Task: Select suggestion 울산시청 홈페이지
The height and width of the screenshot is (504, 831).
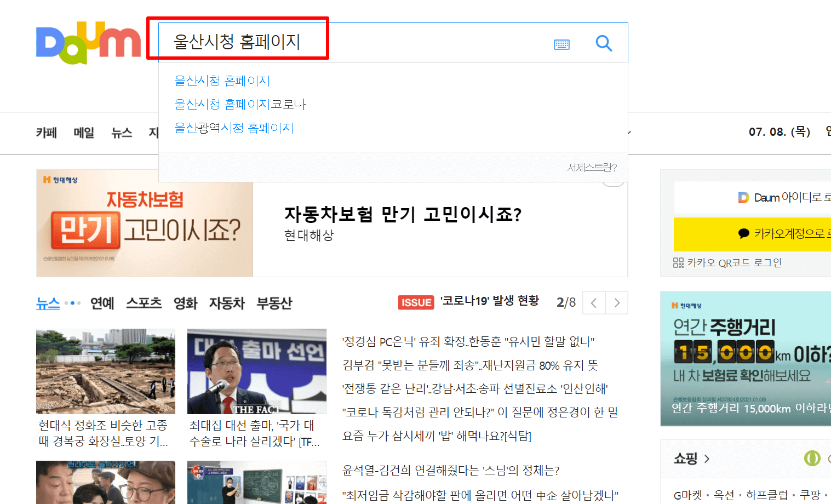Action: (x=222, y=81)
